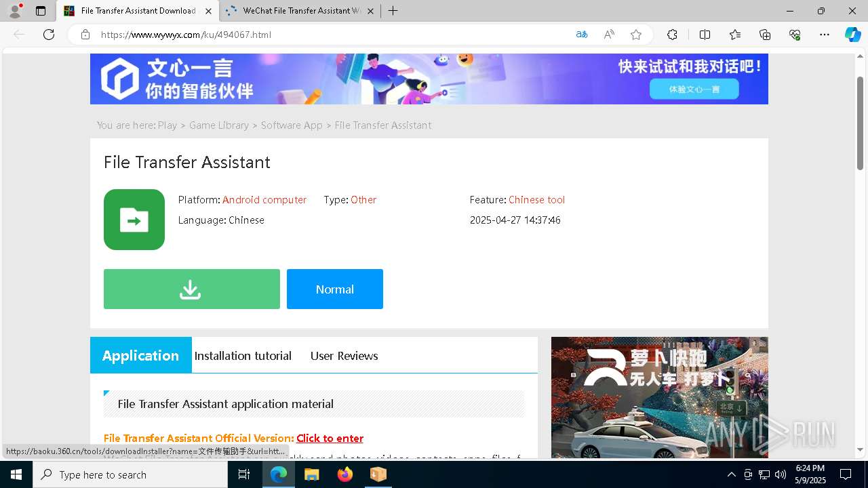Screen dimensions: 868x488
Task: Click the banner's light-blue trial button
Action: (694, 89)
